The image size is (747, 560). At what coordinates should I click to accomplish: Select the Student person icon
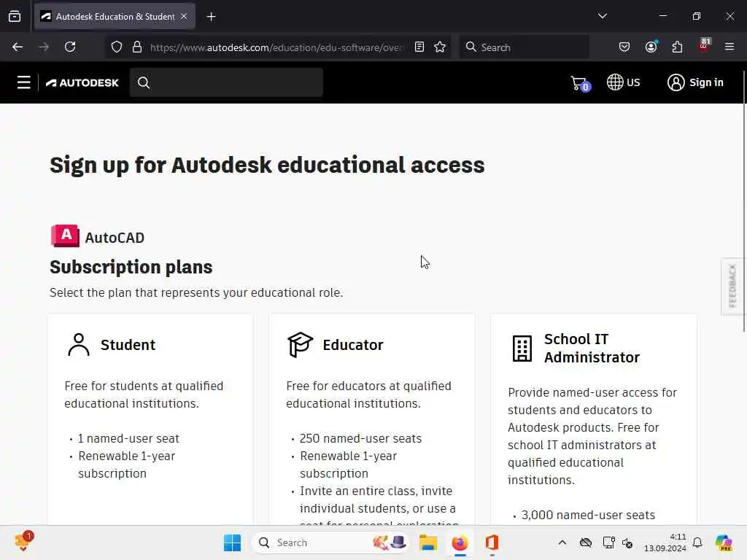pyautogui.click(x=79, y=344)
